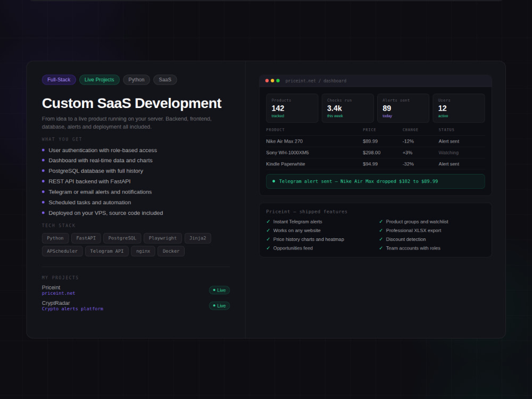The width and height of the screenshot is (532, 399).
Task: Click the Playwright tech stack chip
Action: click(162, 238)
